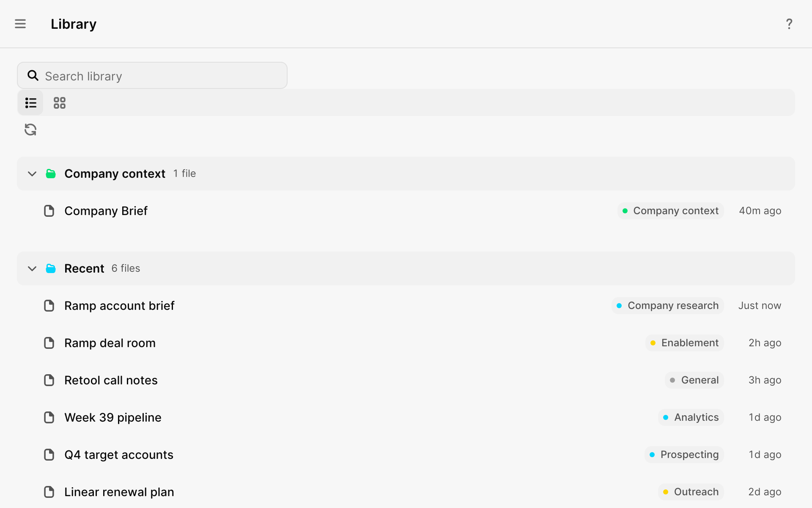Click the Week 39 pipeline file icon

(49, 417)
